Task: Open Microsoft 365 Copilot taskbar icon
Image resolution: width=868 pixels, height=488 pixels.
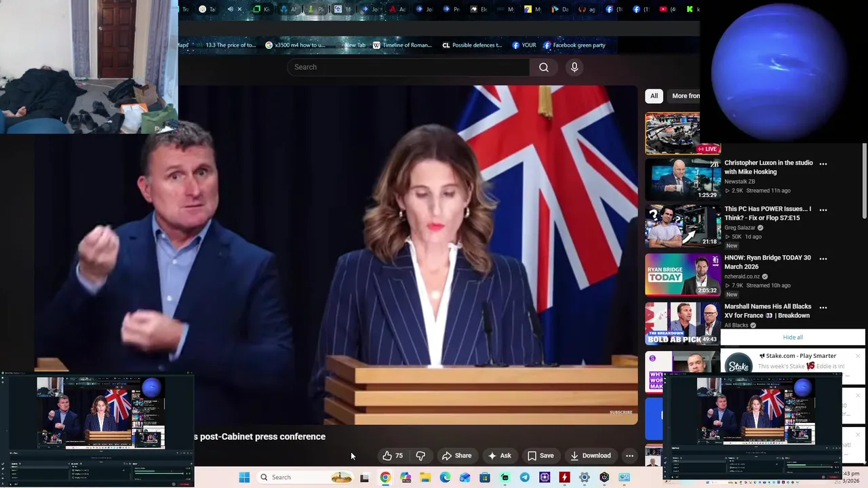Action: [x=406, y=477]
